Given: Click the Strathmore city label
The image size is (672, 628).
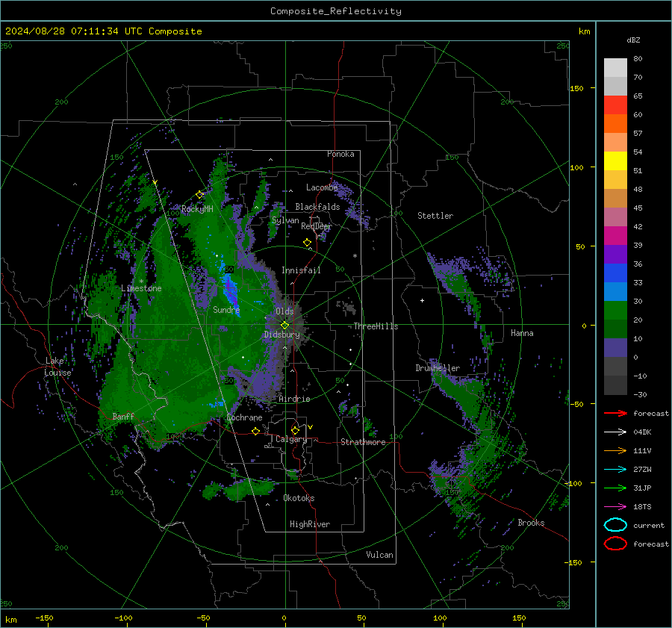Looking at the screenshot, I should (364, 442).
